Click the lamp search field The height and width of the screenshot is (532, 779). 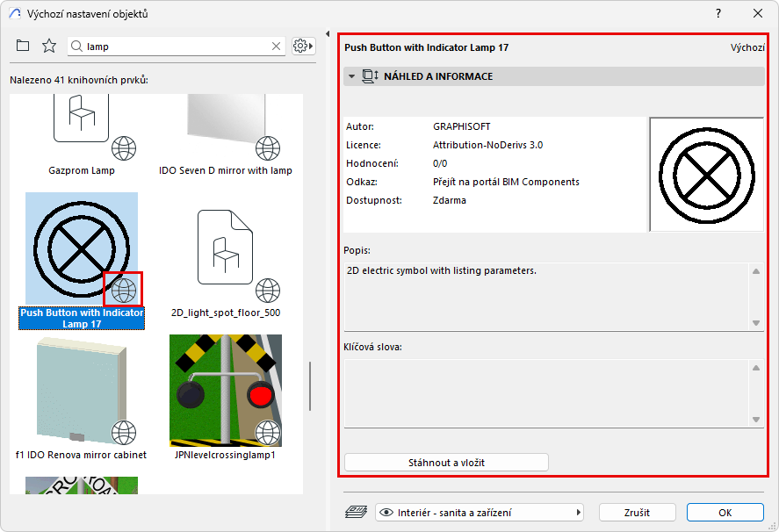coord(177,47)
